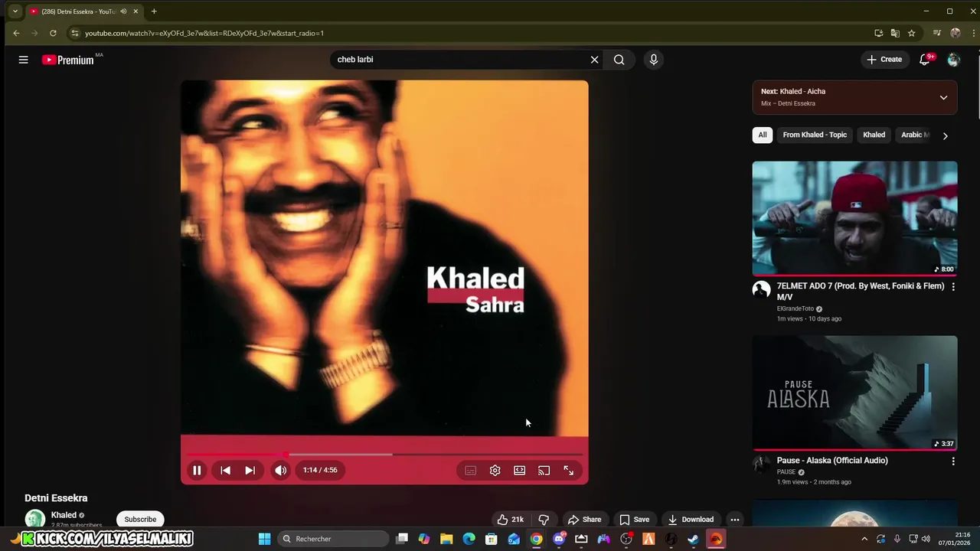980x551 pixels.
Task: Open the '7ELMET ADO 7' video title
Action: pos(861,292)
